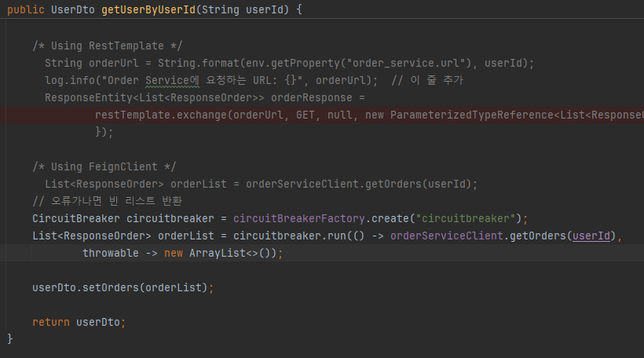644x358 pixels.
Task: Click ResponseEntity<List<ResponseOrder>> type
Action: [x=155, y=97]
